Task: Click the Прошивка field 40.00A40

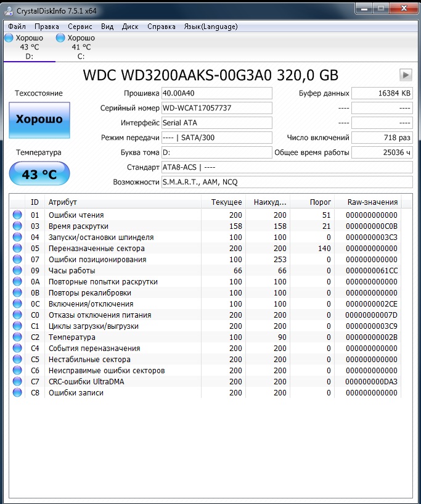Action: (x=217, y=93)
